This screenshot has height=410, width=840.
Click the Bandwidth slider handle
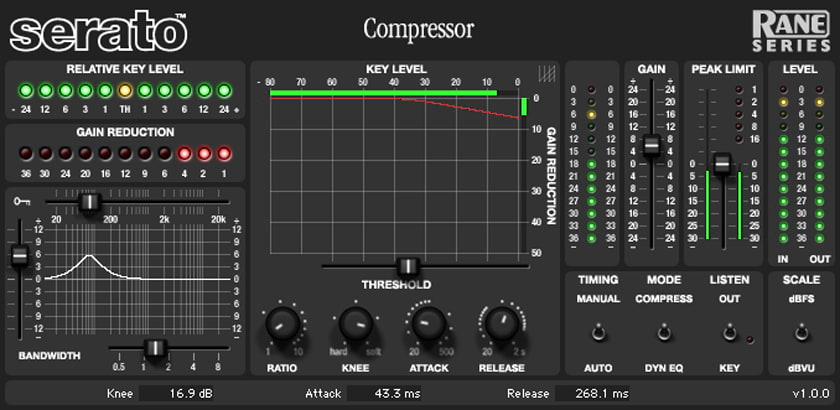tap(154, 348)
